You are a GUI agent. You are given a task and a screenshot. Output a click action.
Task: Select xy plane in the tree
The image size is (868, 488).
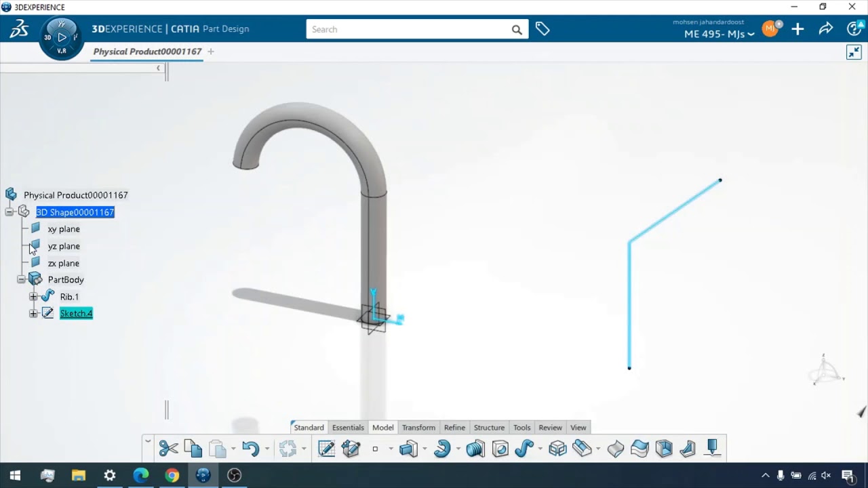point(64,229)
